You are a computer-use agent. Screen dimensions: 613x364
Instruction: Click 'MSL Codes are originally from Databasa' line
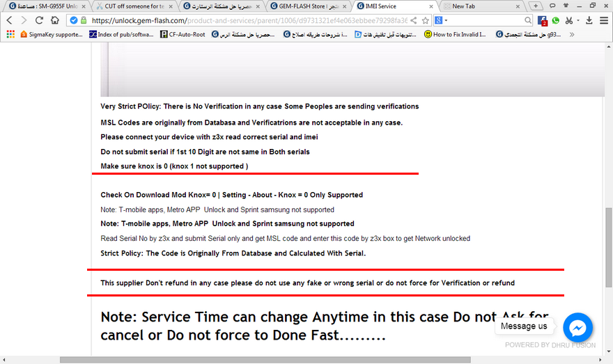pos(251,122)
